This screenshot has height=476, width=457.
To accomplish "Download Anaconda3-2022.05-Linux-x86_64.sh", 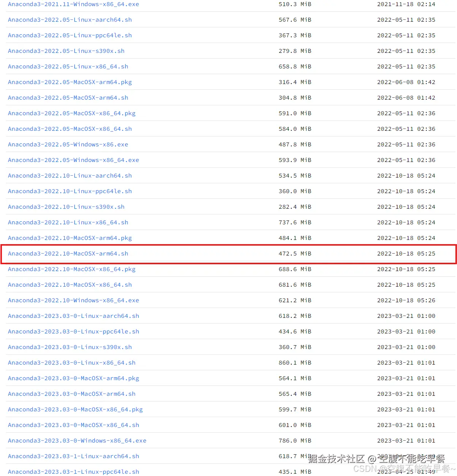I will (68, 67).
